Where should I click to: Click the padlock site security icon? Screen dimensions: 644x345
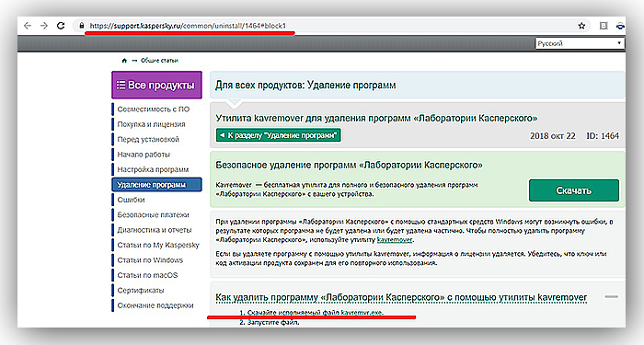tap(82, 26)
